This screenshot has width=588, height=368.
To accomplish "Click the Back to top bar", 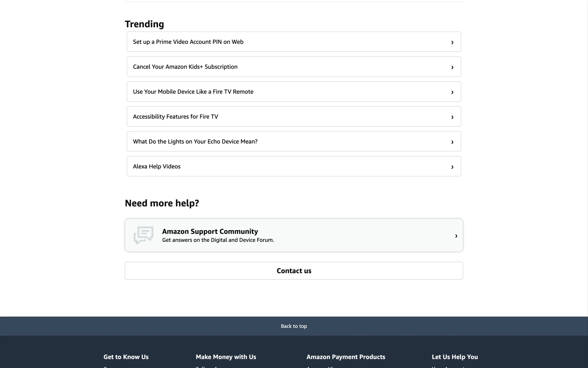I will point(294,326).
